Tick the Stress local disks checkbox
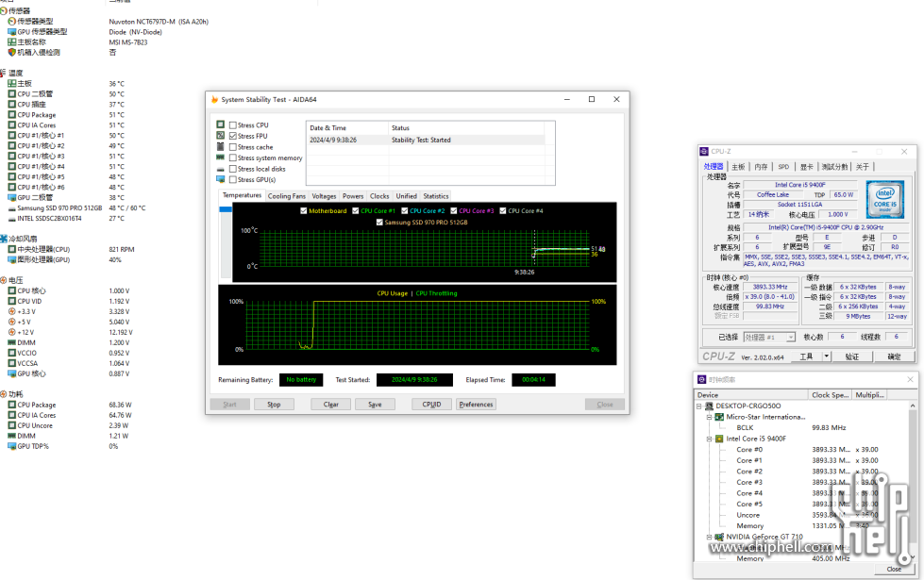The width and height of the screenshot is (924, 580). (233, 169)
